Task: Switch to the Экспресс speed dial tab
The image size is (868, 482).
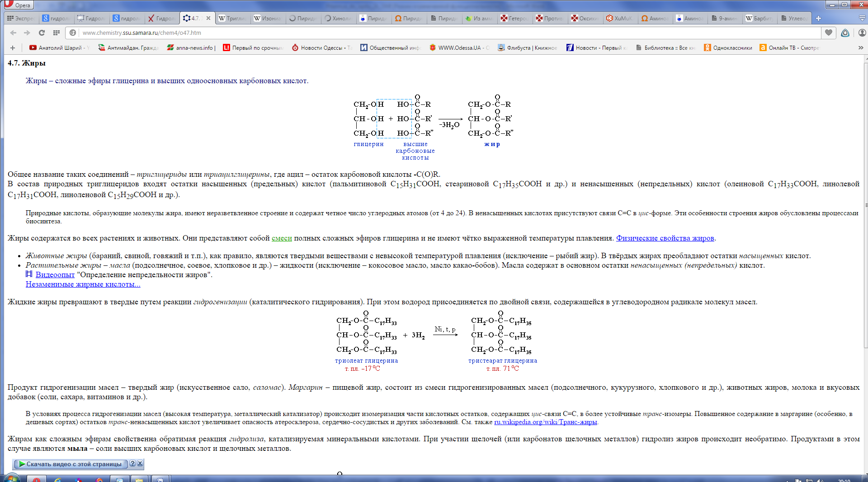Action: tap(21, 19)
